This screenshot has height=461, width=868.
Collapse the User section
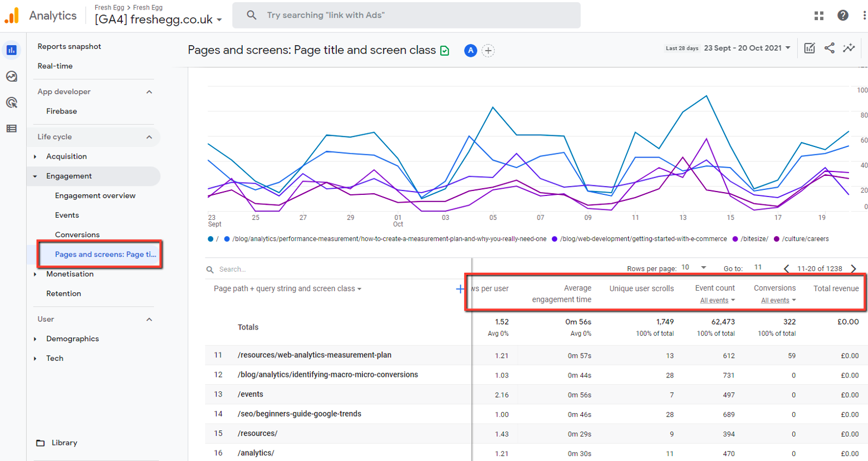click(149, 320)
